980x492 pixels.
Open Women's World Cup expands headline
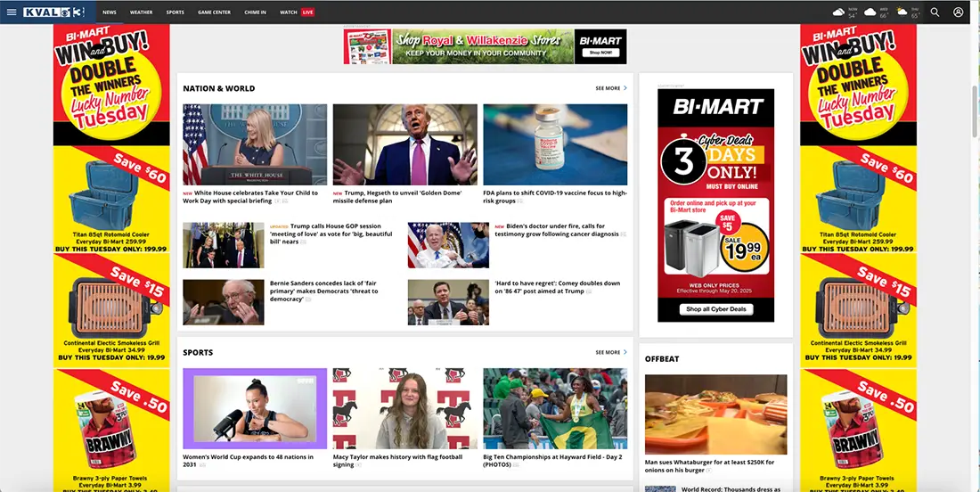[249, 461]
